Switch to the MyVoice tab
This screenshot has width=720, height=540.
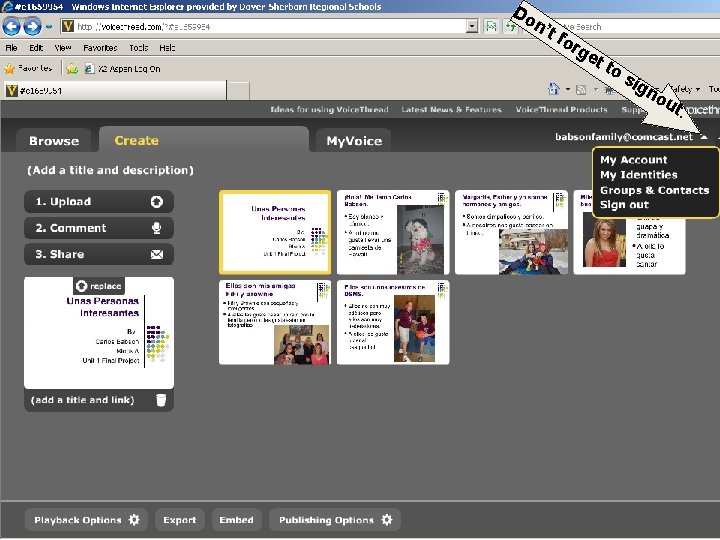point(354,141)
